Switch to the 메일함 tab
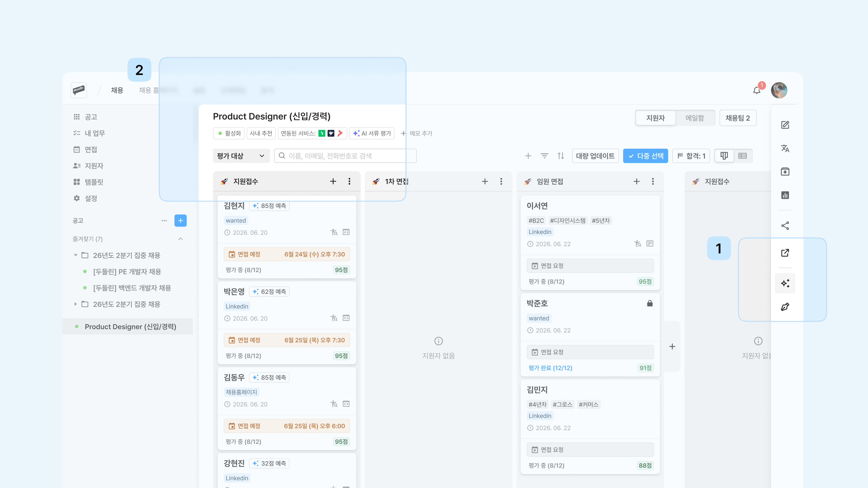The image size is (868, 488). pos(694,118)
